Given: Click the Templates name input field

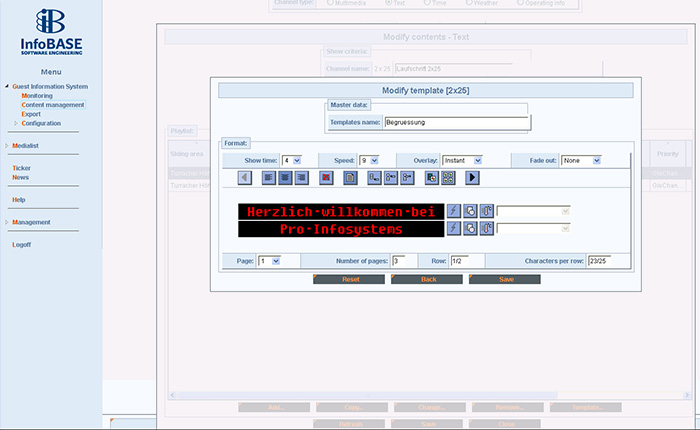Looking at the screenshot, I should click(457, 122).
